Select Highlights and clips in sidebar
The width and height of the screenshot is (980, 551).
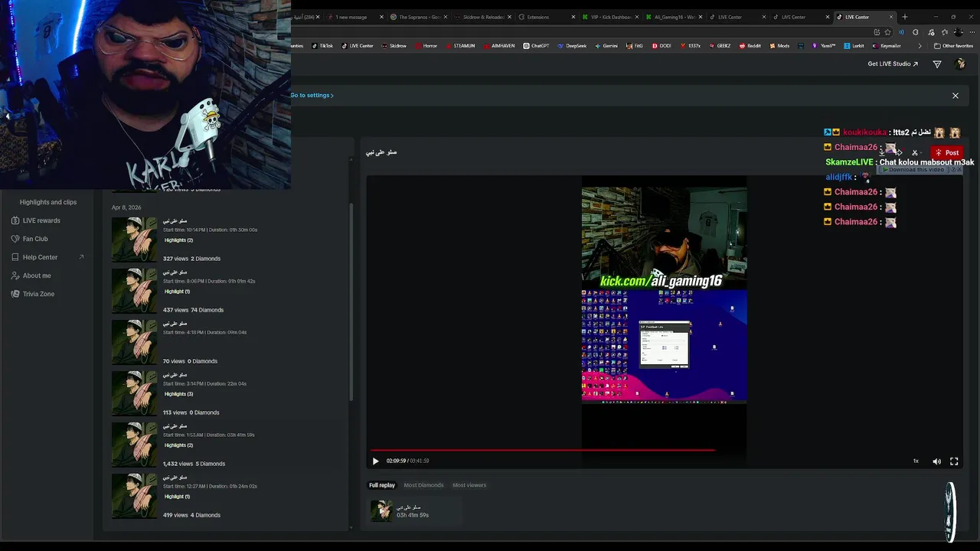pos(48,202)
